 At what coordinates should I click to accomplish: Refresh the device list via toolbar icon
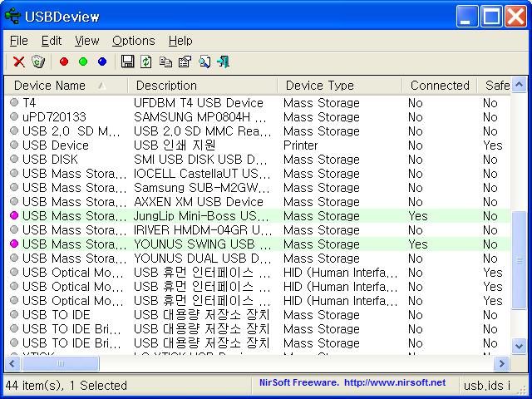coord(146,62)
